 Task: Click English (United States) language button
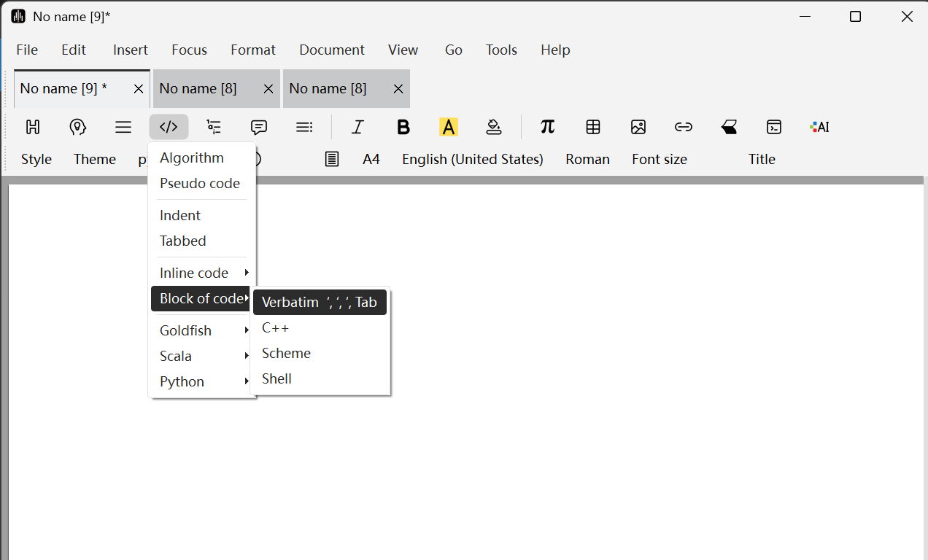473,159
